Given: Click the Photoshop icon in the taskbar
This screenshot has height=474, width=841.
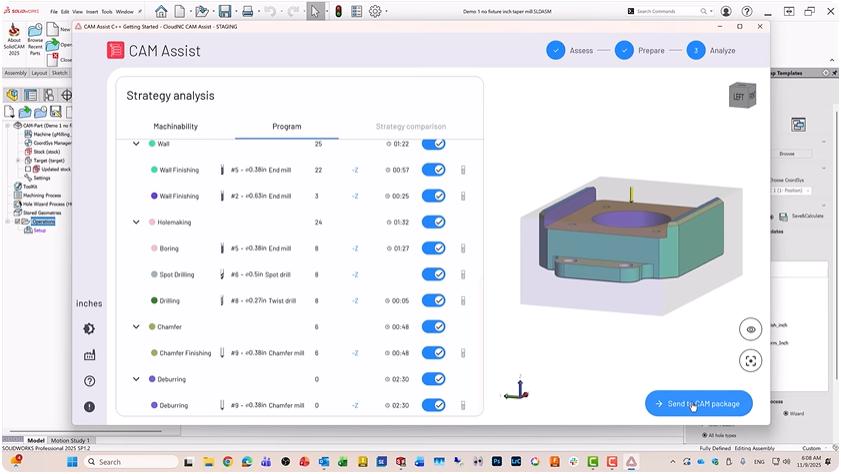Looking at the screenshot, I should [x=497, y=462].
